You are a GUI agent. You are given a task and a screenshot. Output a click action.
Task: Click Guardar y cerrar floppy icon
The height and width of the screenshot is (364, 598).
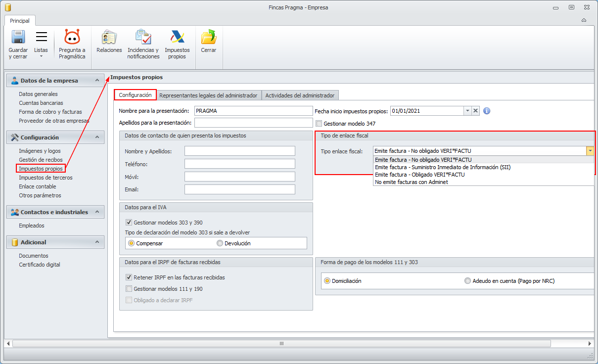[x=18, y=37]
